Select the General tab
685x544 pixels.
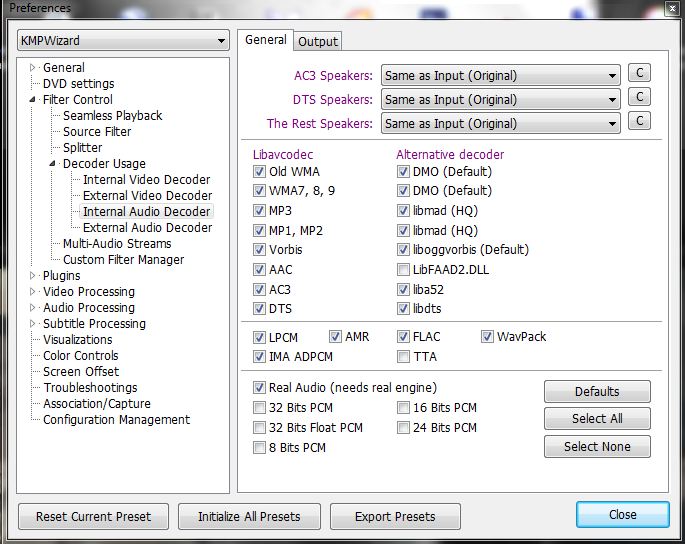266,40
